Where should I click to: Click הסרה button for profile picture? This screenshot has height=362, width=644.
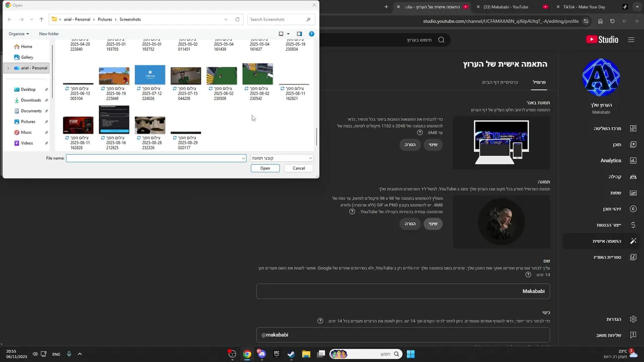click(x=410, y=224)
